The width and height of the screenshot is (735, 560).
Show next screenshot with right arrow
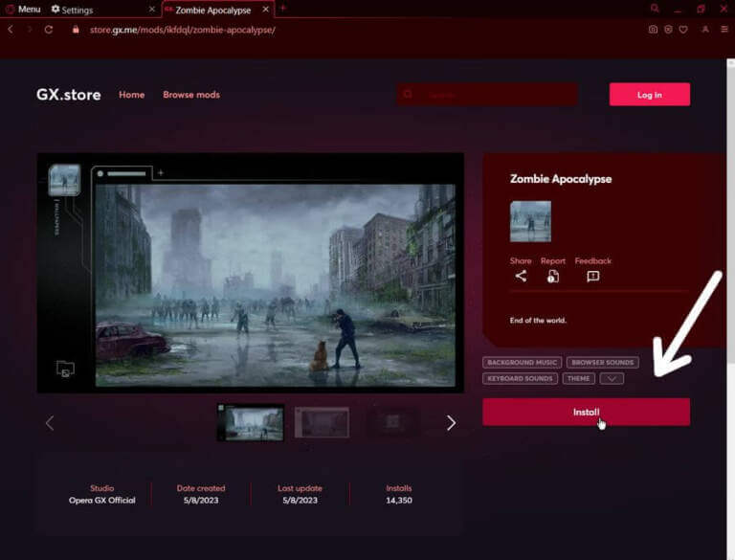[451, 423]
